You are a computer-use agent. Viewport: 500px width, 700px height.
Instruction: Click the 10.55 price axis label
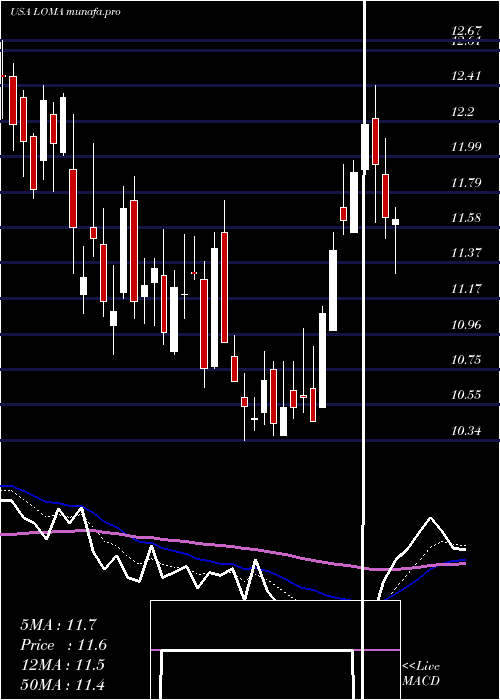466,395
